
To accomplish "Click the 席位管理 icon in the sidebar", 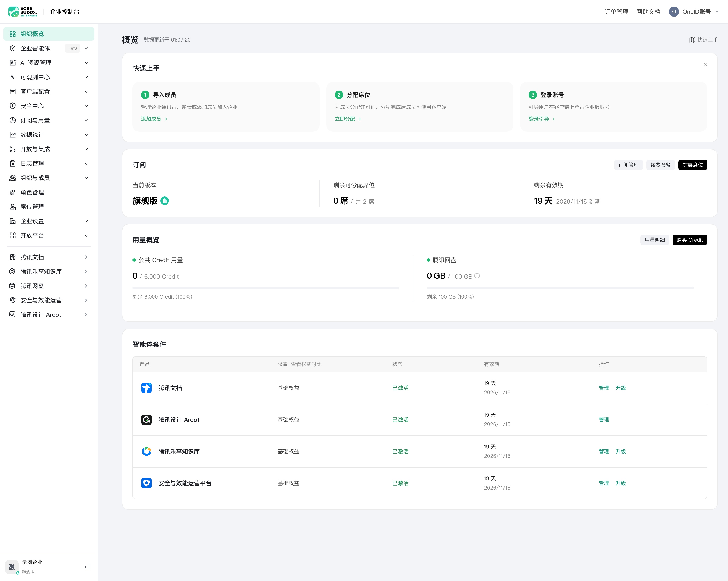I will coord(12,207).
